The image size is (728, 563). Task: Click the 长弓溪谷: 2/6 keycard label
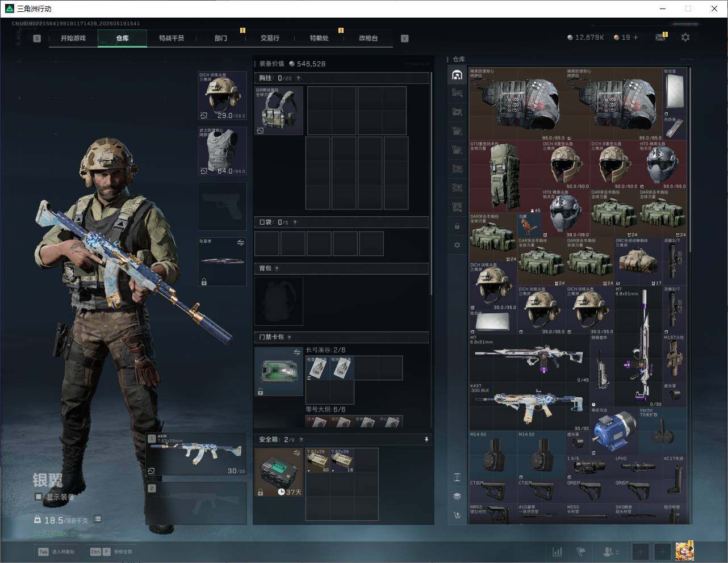pos(325,350)
